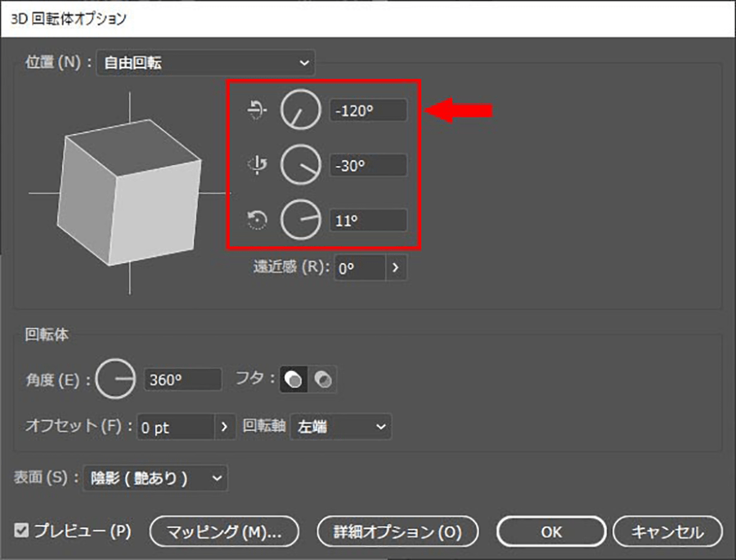This screenshot has height=560, width=736.
Task: Click the X rotation field showing -120°
Action: [369, 110]
